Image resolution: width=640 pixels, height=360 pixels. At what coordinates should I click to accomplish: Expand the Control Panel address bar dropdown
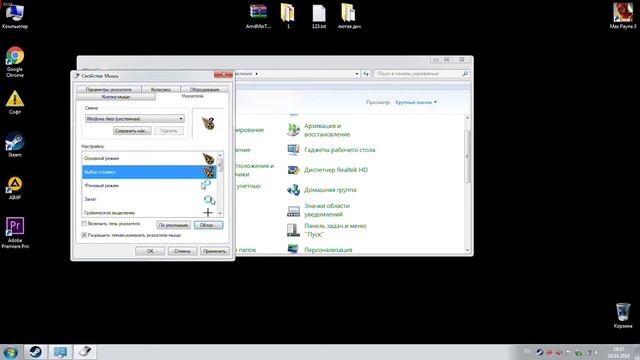coord(357,73)
